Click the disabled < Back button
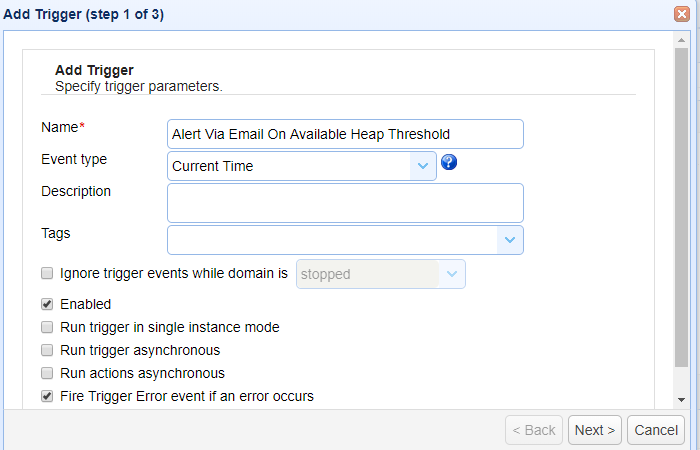 coord(534,430)
